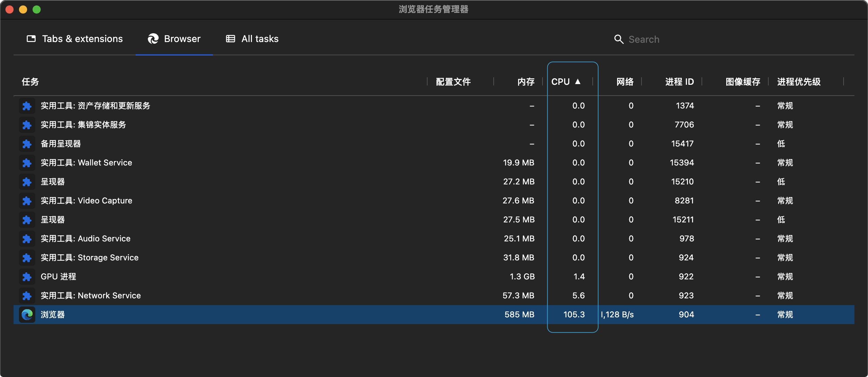Click the 进程优先级 column header
868x377 pixels.
(798, 82)
